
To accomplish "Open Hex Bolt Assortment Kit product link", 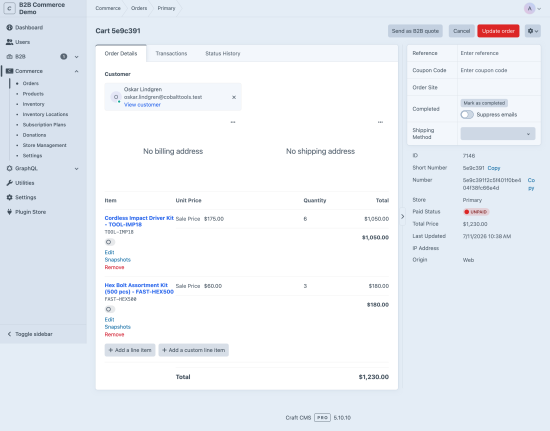I will point(139,288).
